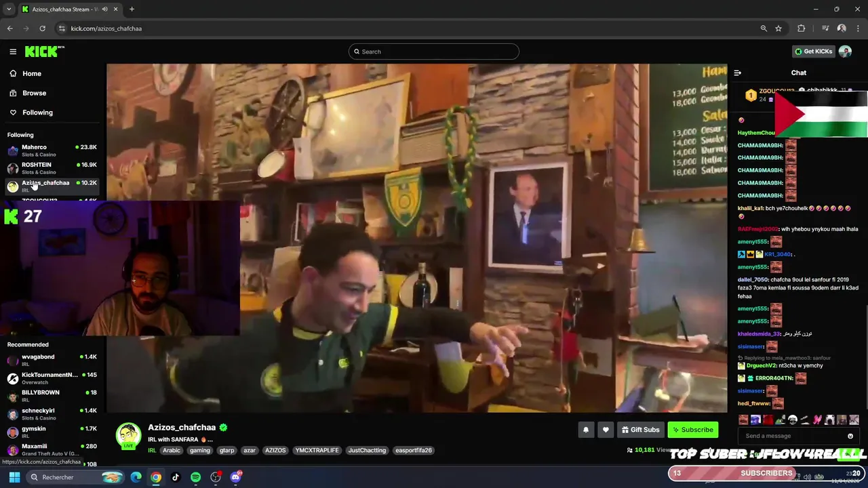
Task: Click the Azizos_chafchaa channel name
Action: click(182, 428)
